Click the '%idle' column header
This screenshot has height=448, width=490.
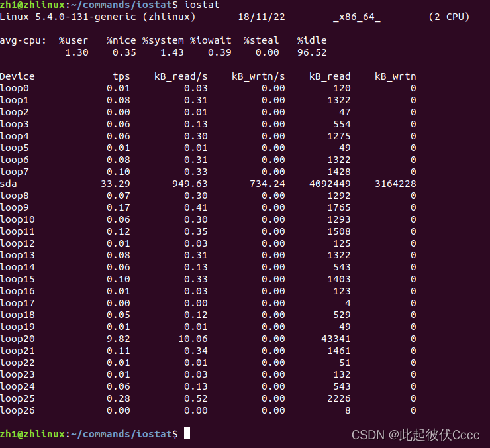tap(312, 40)
